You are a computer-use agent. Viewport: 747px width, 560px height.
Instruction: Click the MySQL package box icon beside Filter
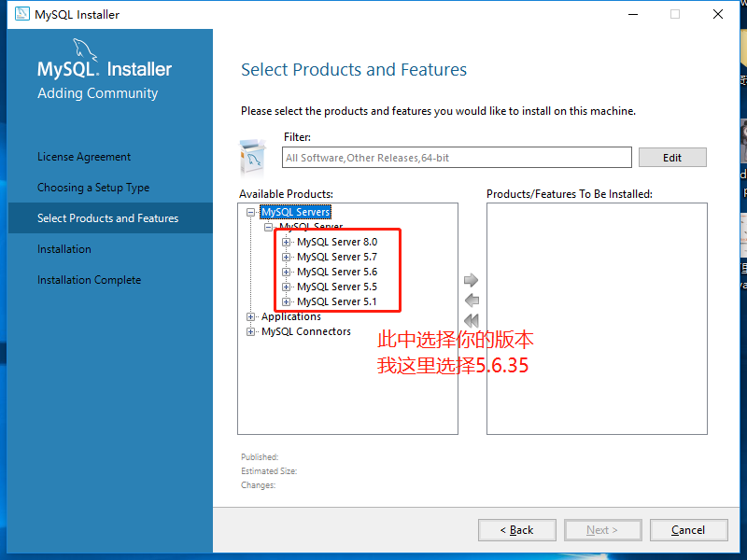[x=253, y=158]
